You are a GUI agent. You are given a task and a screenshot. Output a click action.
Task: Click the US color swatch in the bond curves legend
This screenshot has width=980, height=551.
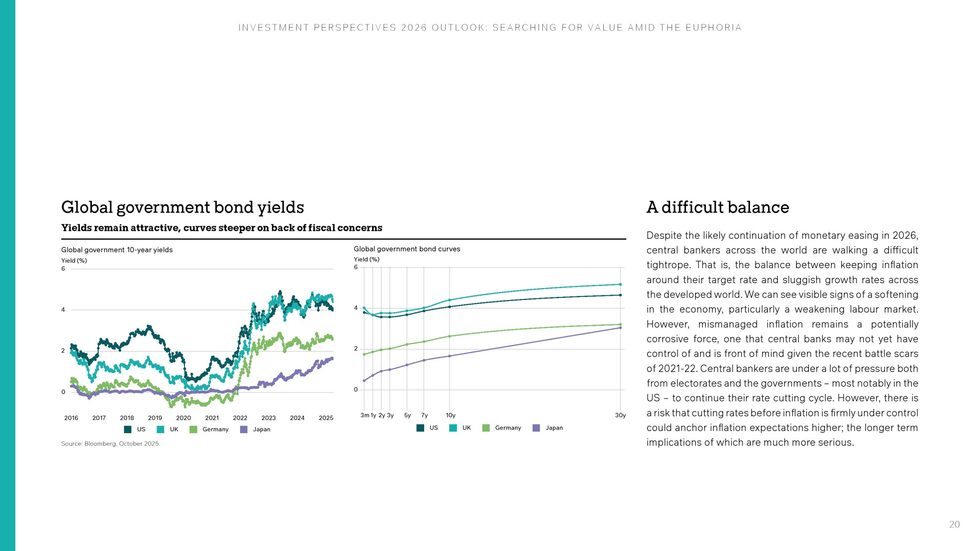(420, 428)
